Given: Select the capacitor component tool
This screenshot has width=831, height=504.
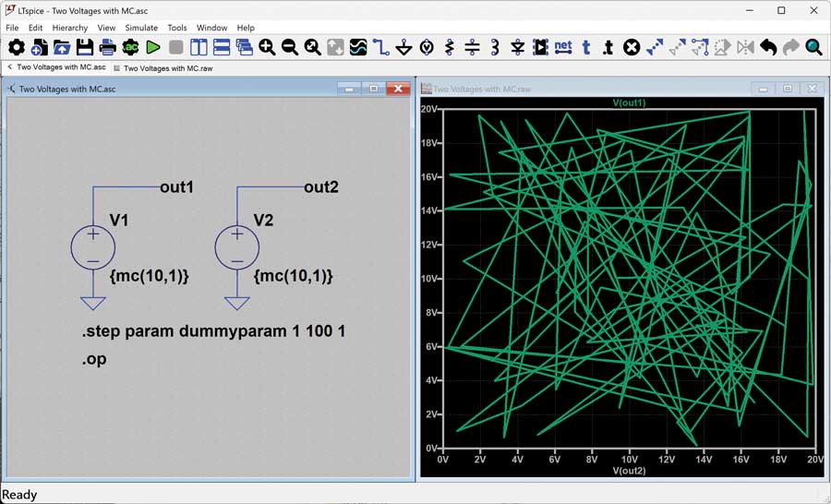Looking at the screenshot, I should 472,47.
